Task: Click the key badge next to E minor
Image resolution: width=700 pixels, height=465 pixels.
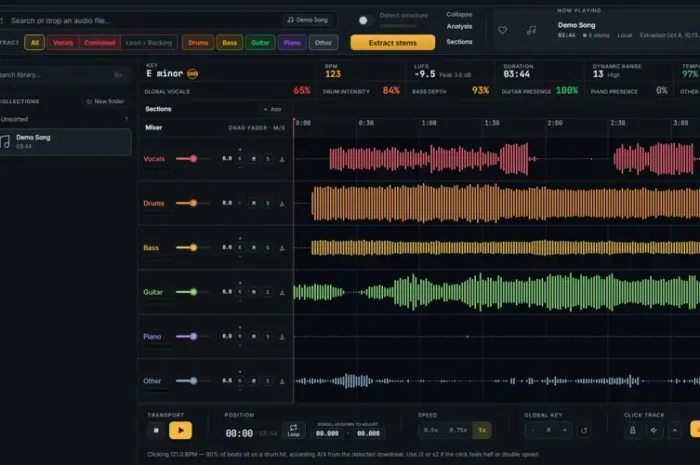Action: (192, 74)
